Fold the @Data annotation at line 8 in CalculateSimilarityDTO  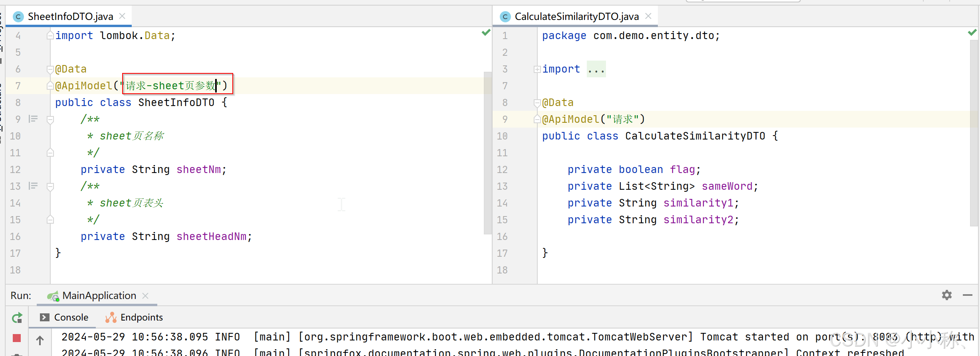[537, 103]
